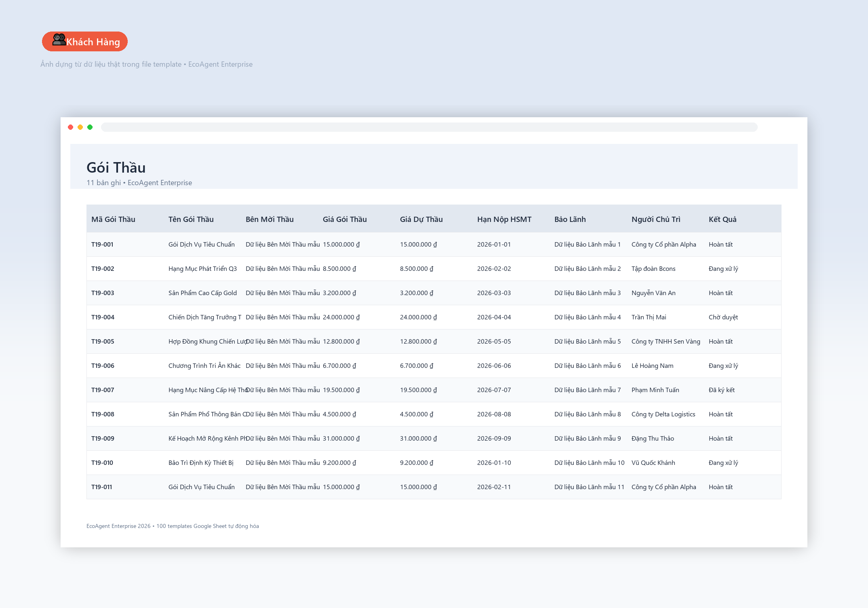
Task: Click the 31.000.000 ₫ Giá Dự Thầu value
Action: 418,439
